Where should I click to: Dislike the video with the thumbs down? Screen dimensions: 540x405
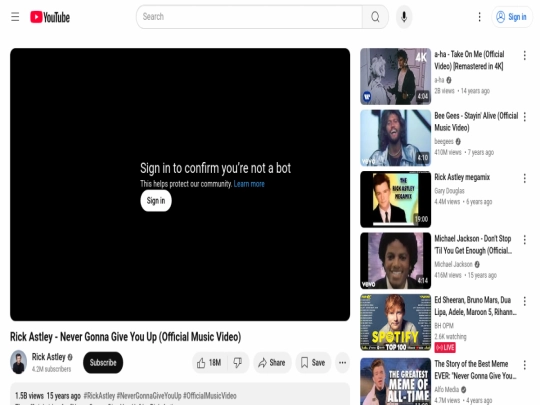pos(238,362)
